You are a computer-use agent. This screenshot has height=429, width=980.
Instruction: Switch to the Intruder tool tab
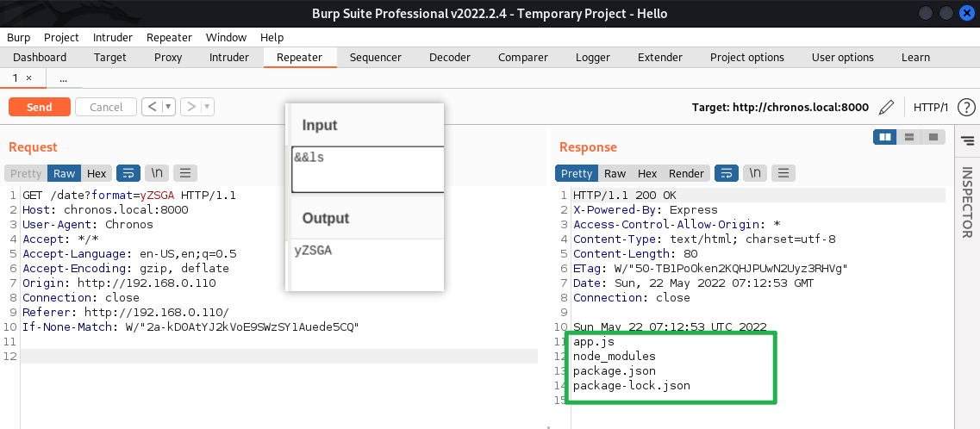coord(228,58)
